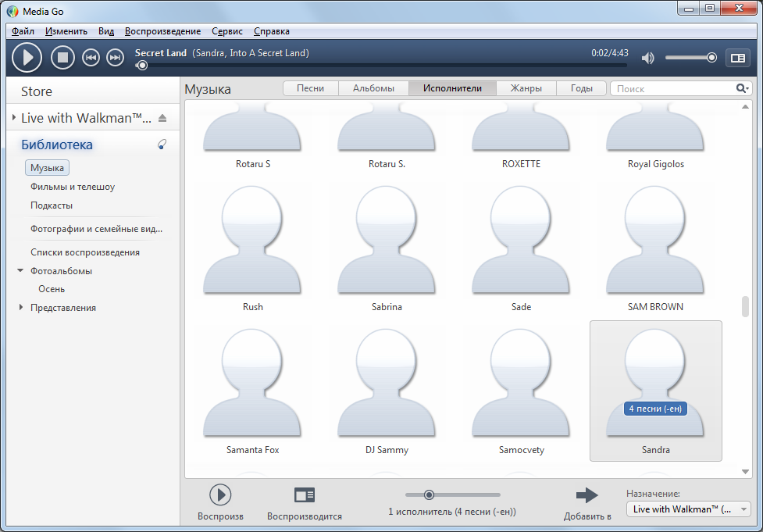Switch to the Песни tab
763x532 pixels.
click(x=311, y=88)
